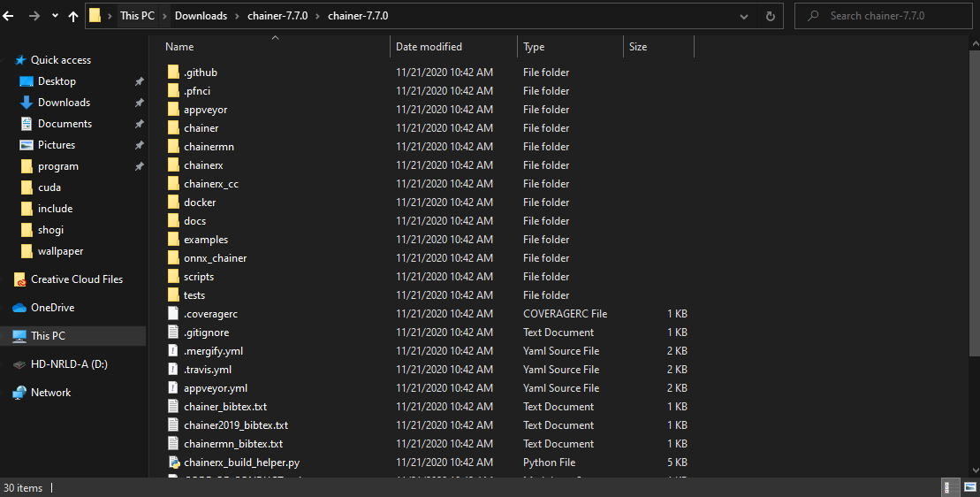980x497 pixels.
Task: Select the .pfnci folder icon
Action: (173, 91)
